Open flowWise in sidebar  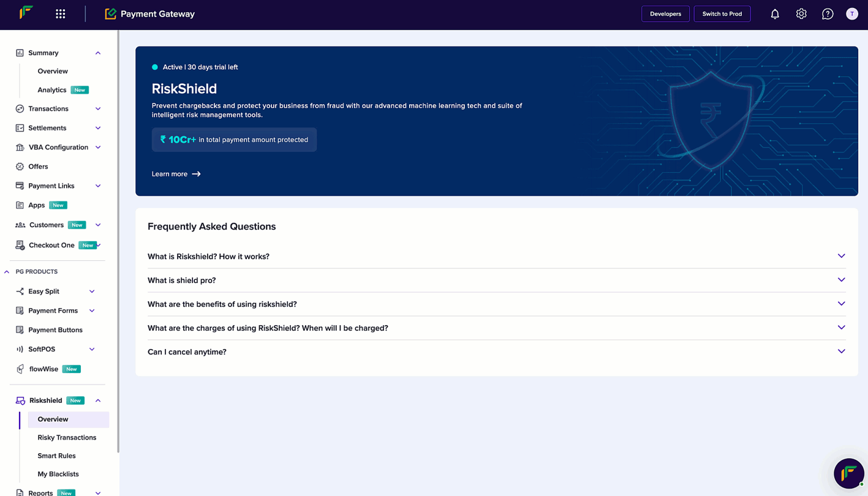(x=43, y=369)
